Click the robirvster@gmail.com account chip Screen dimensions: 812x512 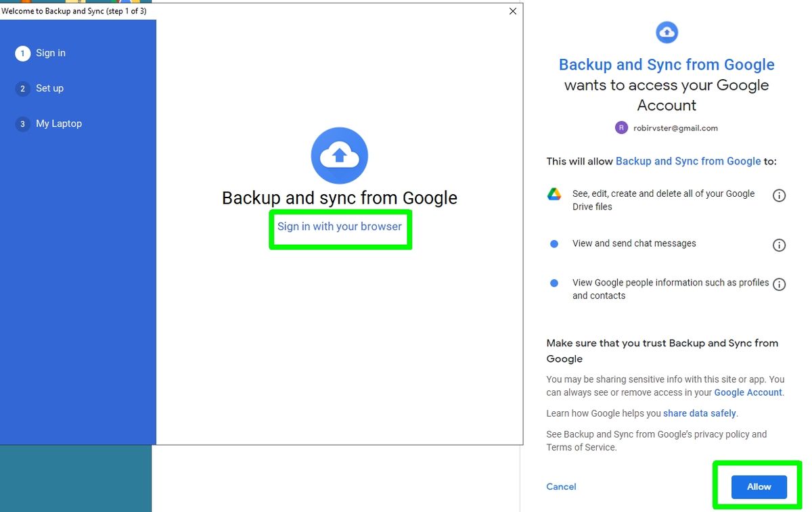pyautogui.click(x=675, y=127)
